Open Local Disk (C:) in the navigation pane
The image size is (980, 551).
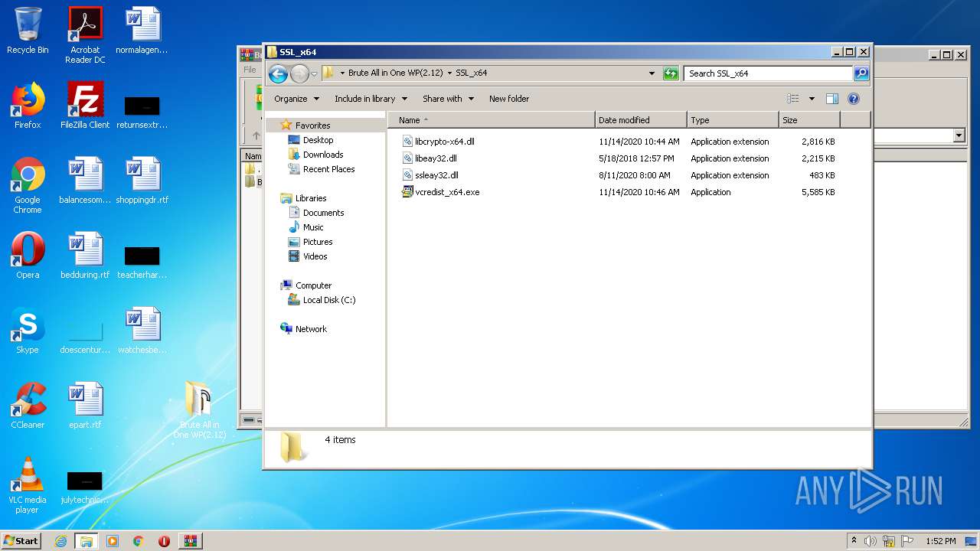tap(328, 300)
